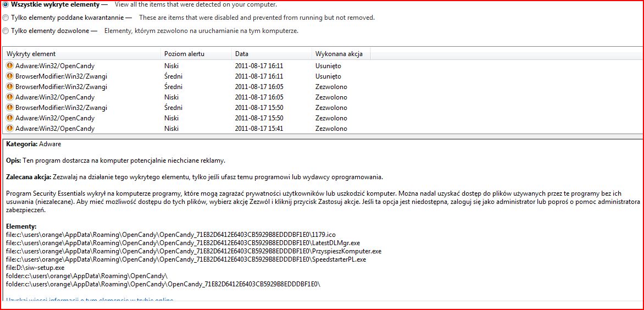The image size is (644, 310).
Task: Click 'Zezwolono' action in Zwangi 16:05 row
Action: [x=331, y=87]
